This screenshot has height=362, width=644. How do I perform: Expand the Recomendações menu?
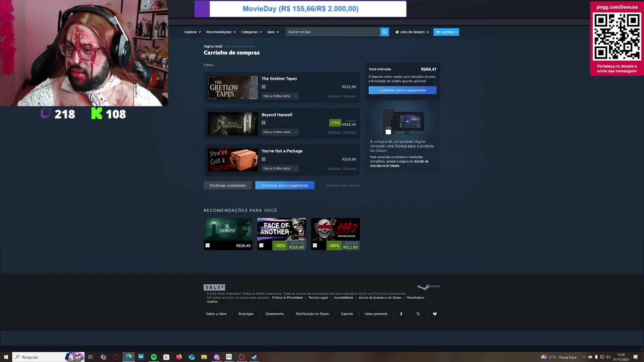click(221, 32)
